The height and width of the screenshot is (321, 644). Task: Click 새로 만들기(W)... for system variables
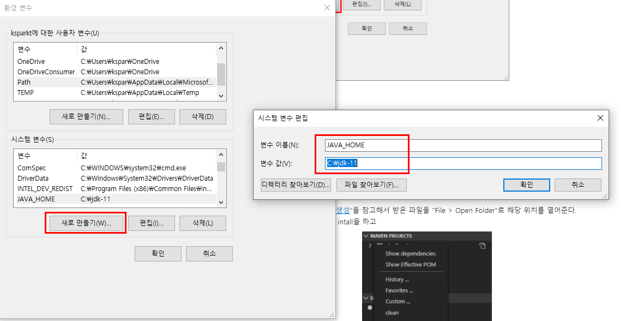pyautogui.click(x=86, y=223)
